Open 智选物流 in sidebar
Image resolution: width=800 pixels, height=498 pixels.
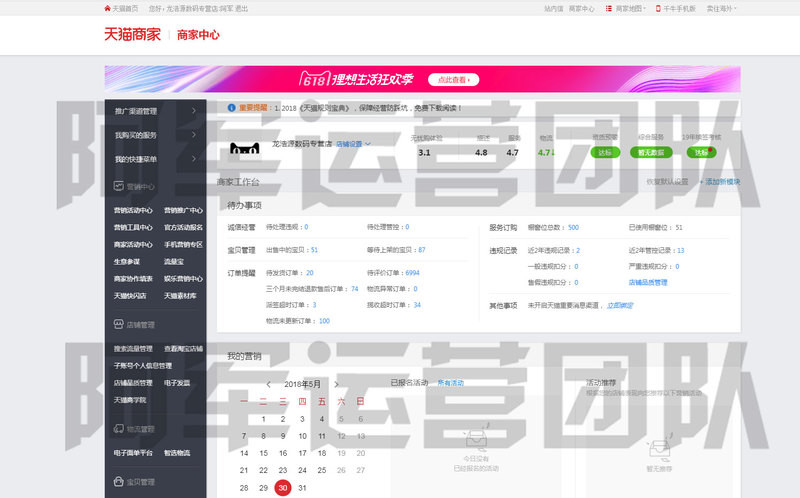tap(177, 453)
